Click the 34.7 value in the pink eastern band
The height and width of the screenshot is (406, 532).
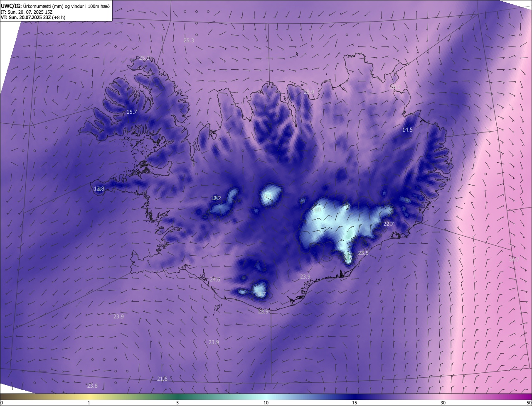coord(514,259)
